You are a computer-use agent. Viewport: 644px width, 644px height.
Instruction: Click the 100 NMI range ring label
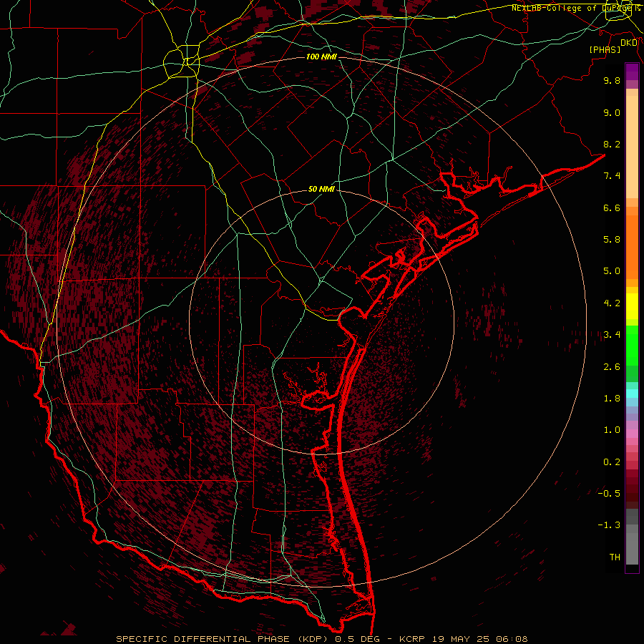tap(321, 57)
